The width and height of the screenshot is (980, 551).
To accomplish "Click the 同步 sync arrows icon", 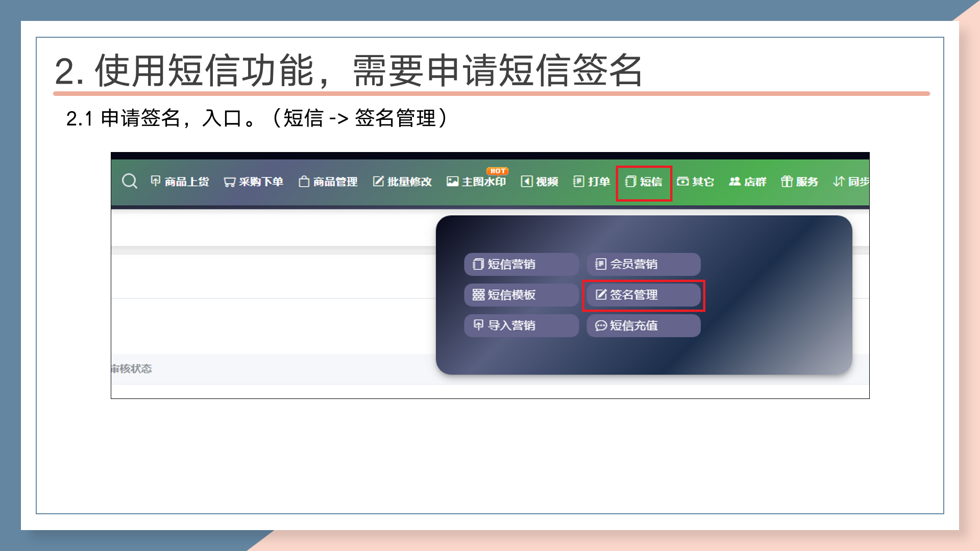I will [839, 182].
